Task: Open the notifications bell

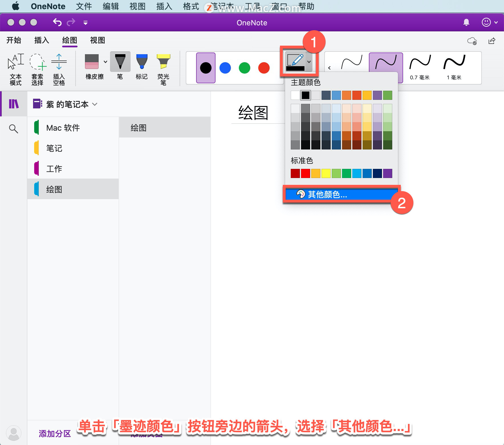Action: click(x=466, y=23)
